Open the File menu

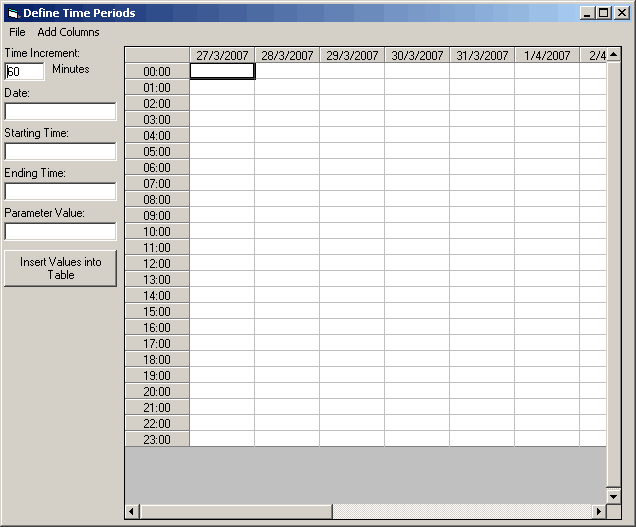tap(17, 32)
